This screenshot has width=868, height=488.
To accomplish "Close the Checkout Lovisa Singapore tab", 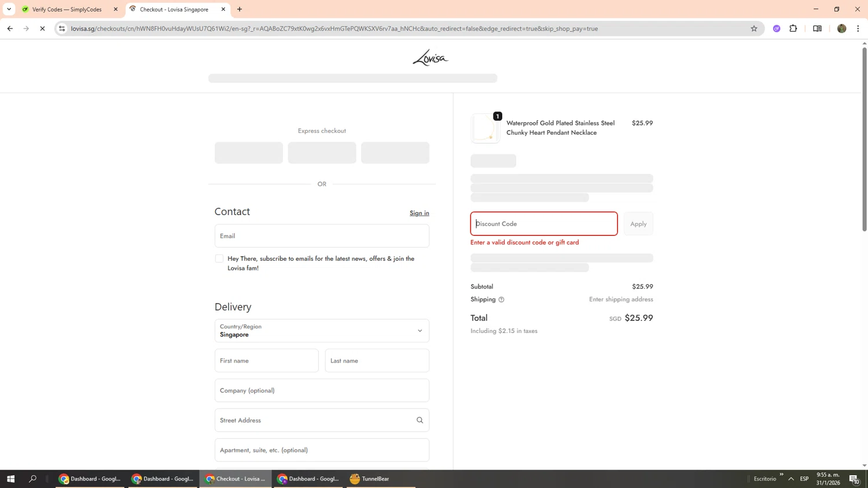I will pyautogui.click(x=223, y=9).
